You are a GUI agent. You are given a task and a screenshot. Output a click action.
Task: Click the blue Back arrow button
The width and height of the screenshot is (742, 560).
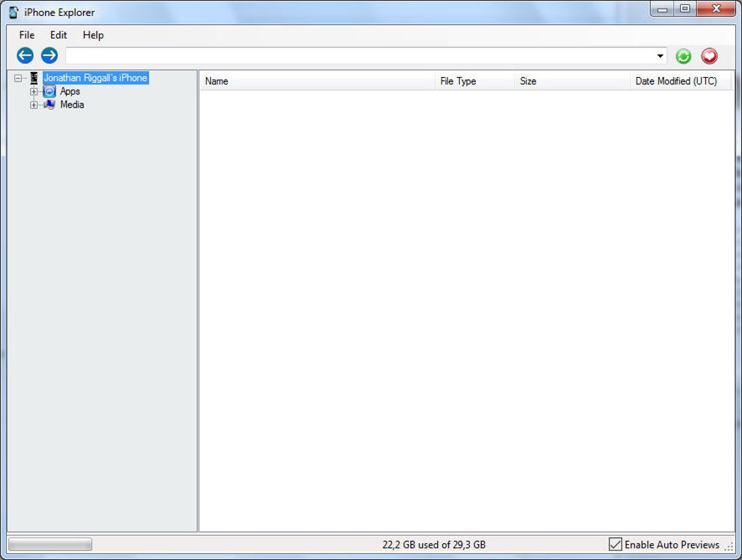25,55
